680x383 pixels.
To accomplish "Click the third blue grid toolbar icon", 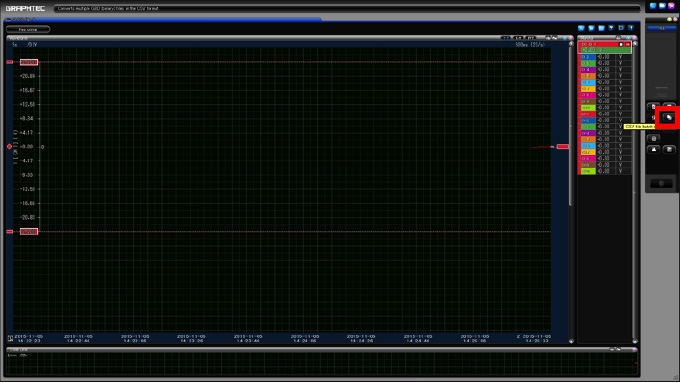I will (x=601, y=28).
